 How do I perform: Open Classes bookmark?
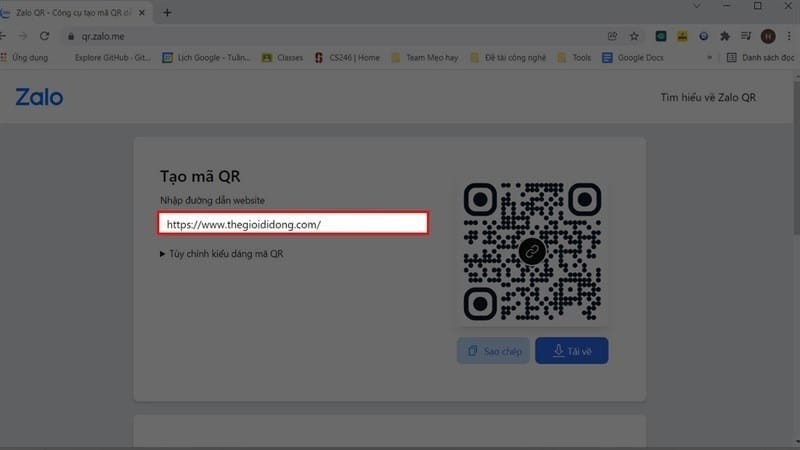(282, 58)
